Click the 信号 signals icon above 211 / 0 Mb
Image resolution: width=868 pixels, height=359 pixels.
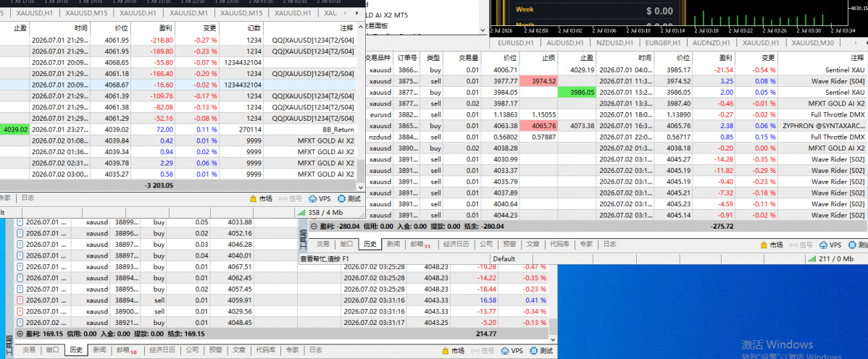[794, 245]
